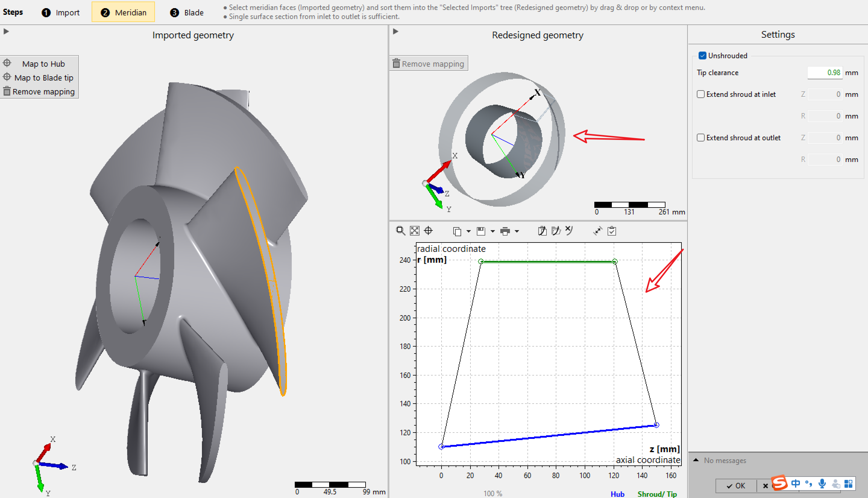This screenshot has height=498, width=868.
Task: Open the save diagram dropdown arrow
Action: (492, 232)
